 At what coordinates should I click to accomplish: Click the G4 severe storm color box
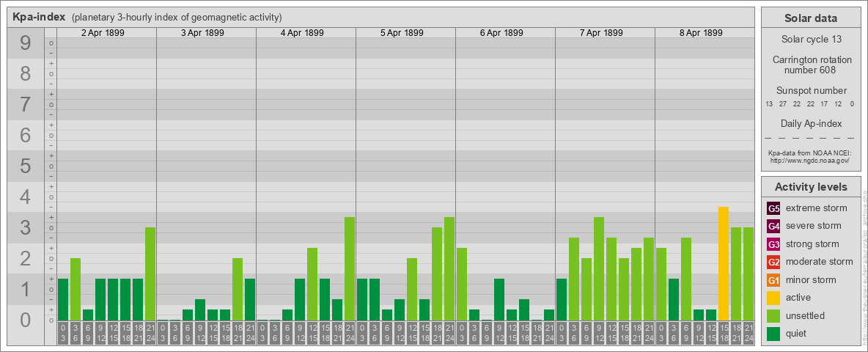(774, 227)
